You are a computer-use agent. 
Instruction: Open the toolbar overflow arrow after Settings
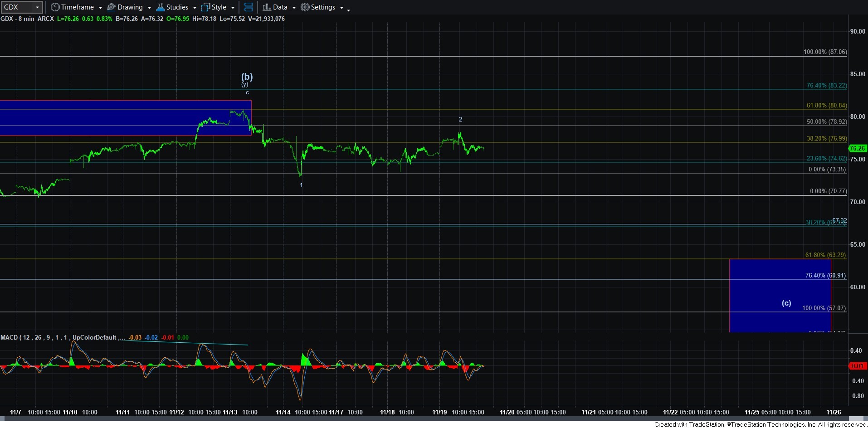click(x=348, y=10)
